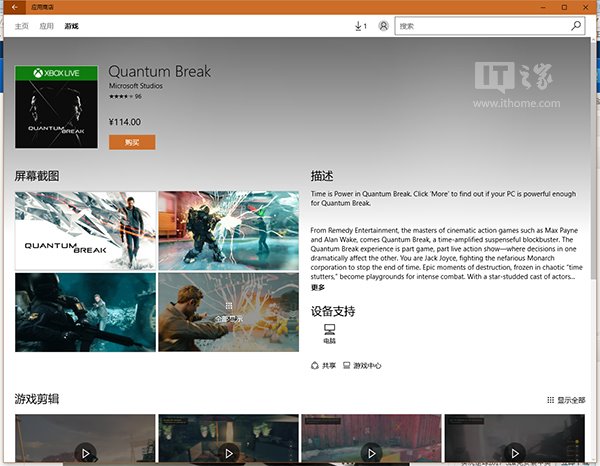Switch to the 游戏 tab
This screenshot has width=600, height=466.
(x=72, y=26)
